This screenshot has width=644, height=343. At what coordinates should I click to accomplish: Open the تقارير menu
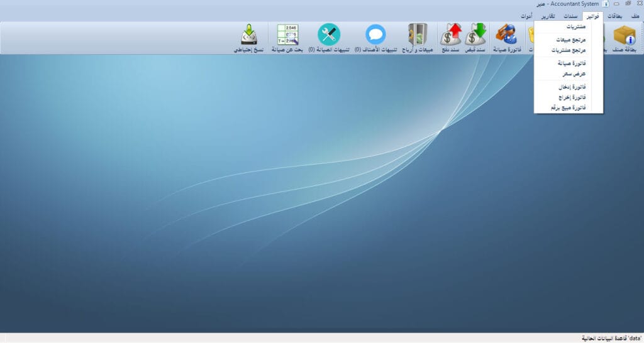coord(548,16)
